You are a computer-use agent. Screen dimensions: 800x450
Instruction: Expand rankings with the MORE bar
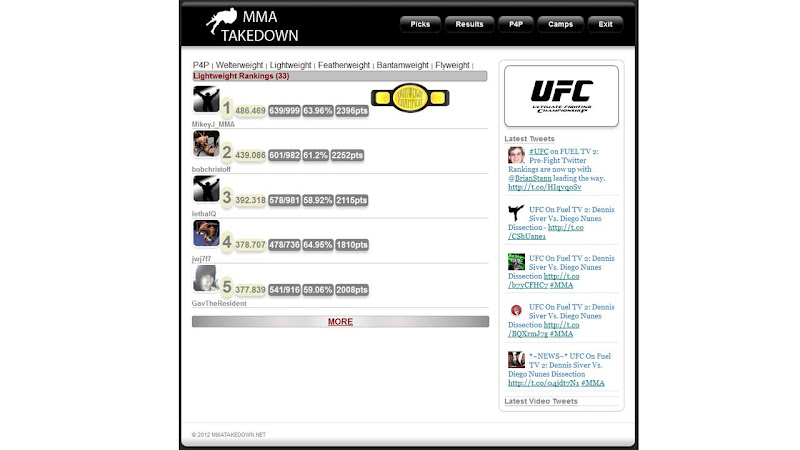tap(340, 322)
